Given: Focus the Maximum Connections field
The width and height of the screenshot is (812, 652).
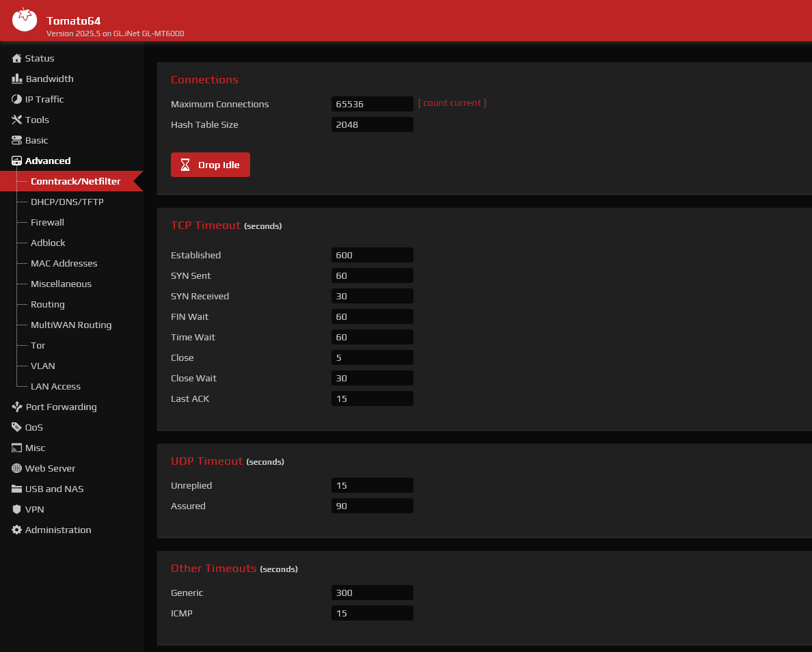Looking at the screenshot, I should pos(373,104).
